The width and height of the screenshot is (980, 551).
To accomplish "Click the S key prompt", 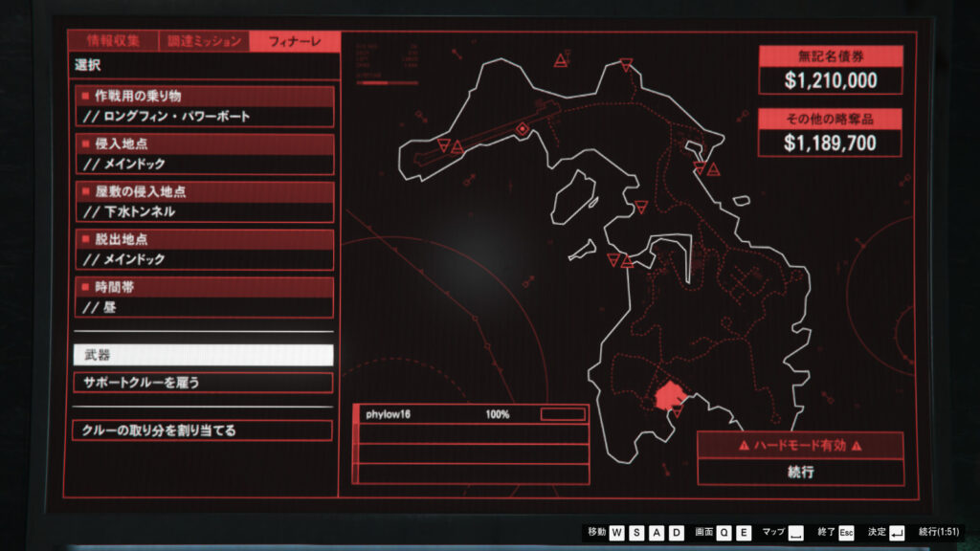I will coord(636,532).
